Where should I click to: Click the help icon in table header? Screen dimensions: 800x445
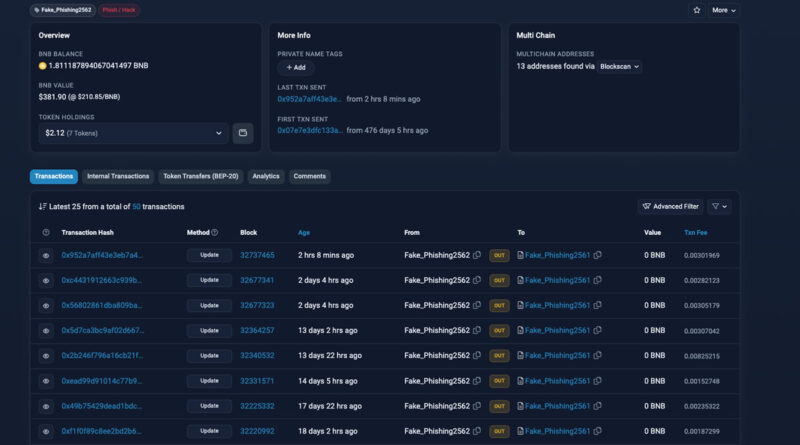(46, 232)
